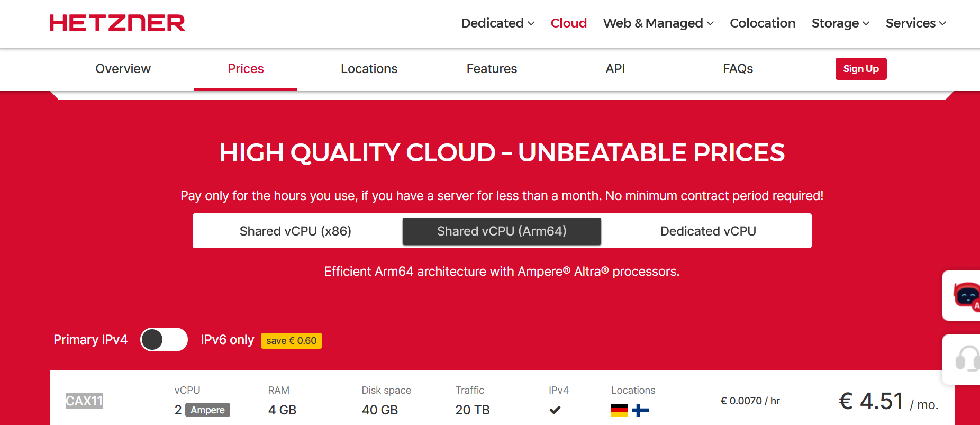This screenshot has height=425, width=980.
Task: Click the CAX11 plan name
Action: coord(84,401)
